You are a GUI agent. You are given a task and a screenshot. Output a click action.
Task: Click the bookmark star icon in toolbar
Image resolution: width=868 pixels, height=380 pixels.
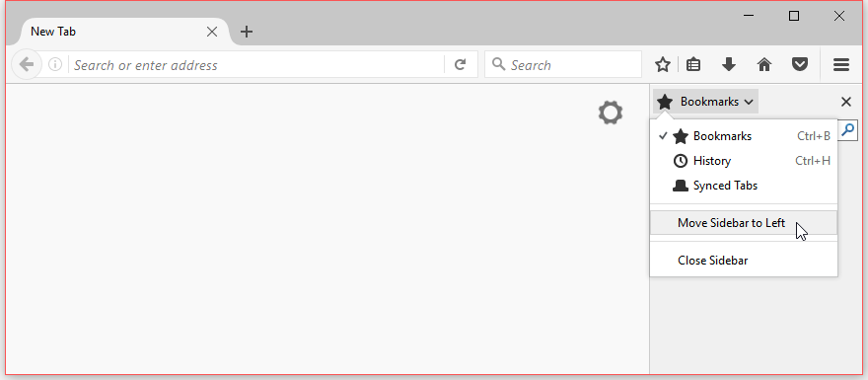click(662, 65)
